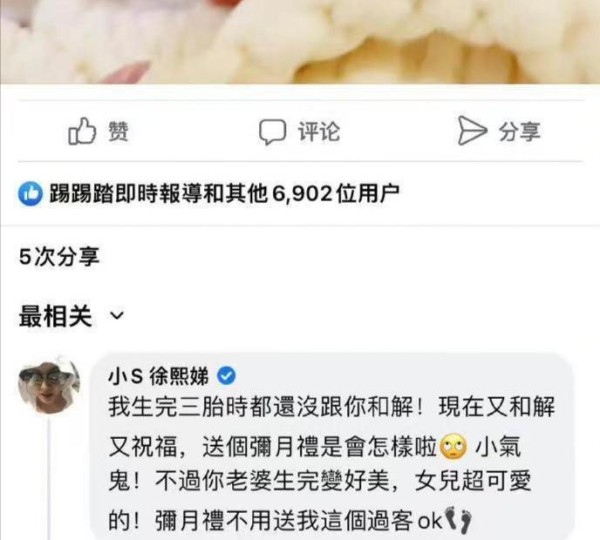Tap the thumbs-up like icon

pyautogui.click(x=82, y=131)
